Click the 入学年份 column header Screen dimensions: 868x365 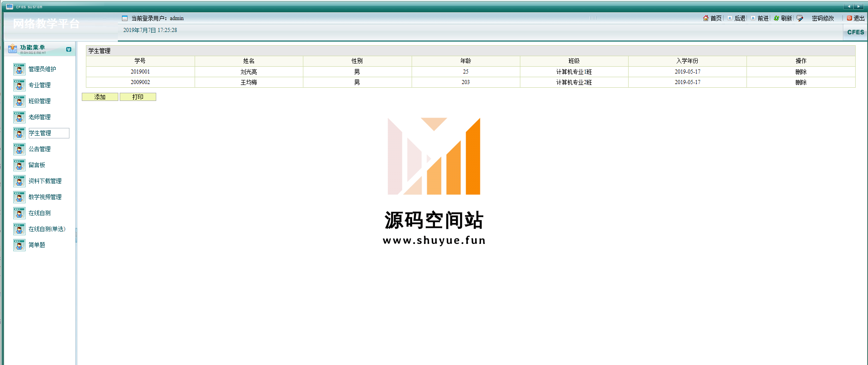point(688,61)
